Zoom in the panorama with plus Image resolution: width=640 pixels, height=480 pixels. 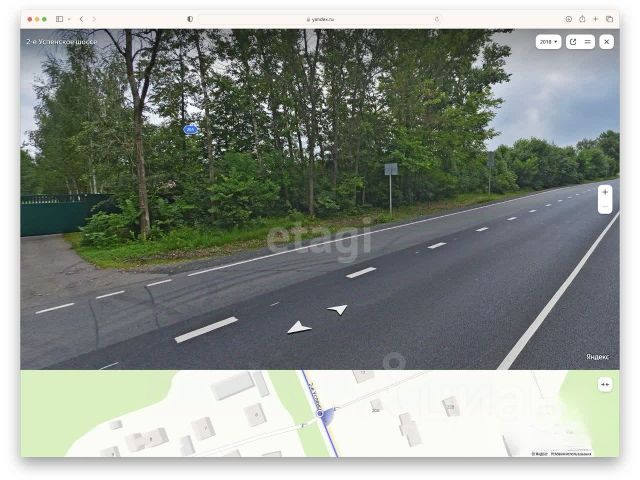coord(605,192)
